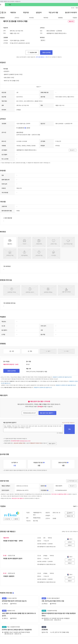Jump to the 전형방법 section tab
This screenshot has width=78, height=644.
pos(60,18)
